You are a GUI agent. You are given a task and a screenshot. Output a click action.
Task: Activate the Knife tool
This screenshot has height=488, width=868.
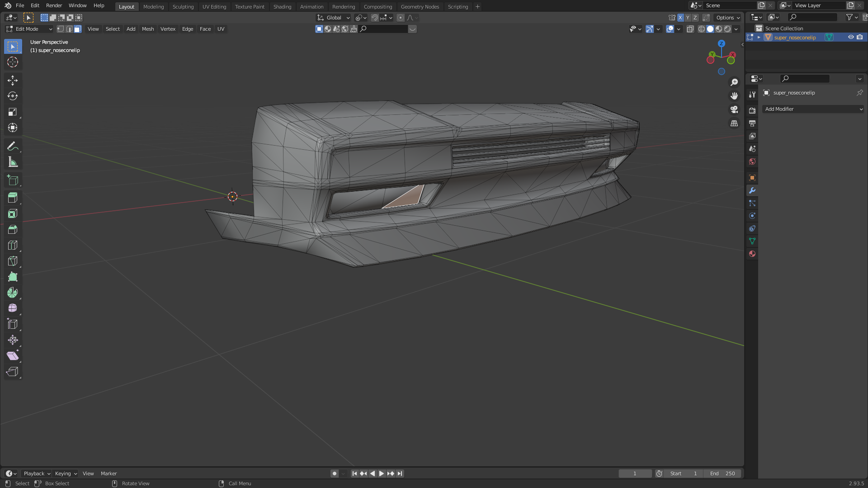(13, 261)
